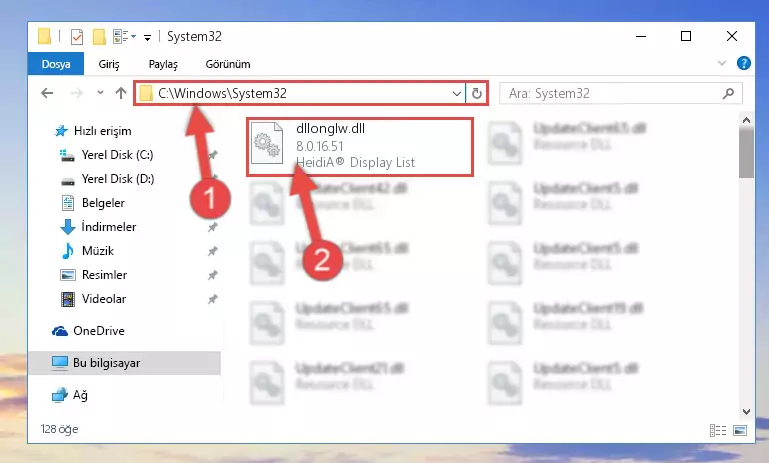Open recent locations dropdown arrow
The image size is (769, 463).
pyautogui.click(x=100, y=93)
